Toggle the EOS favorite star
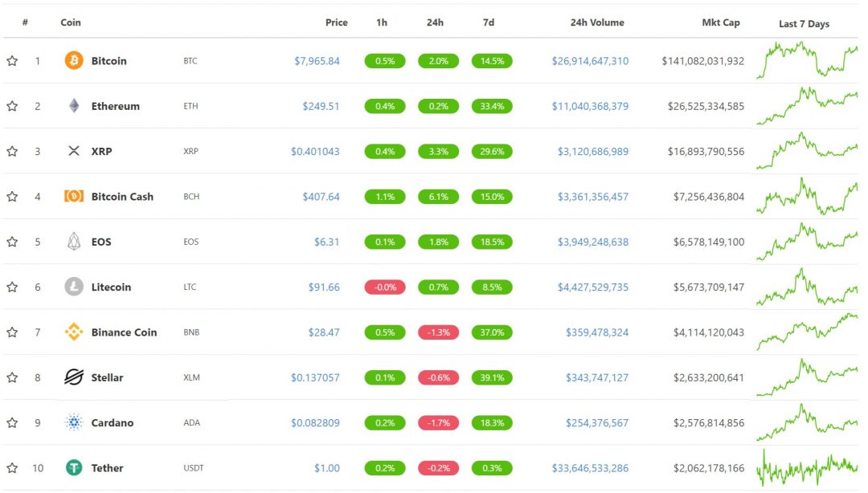This screenshot has width=868, height=493. pyautogui.click(x=12, y=242)
